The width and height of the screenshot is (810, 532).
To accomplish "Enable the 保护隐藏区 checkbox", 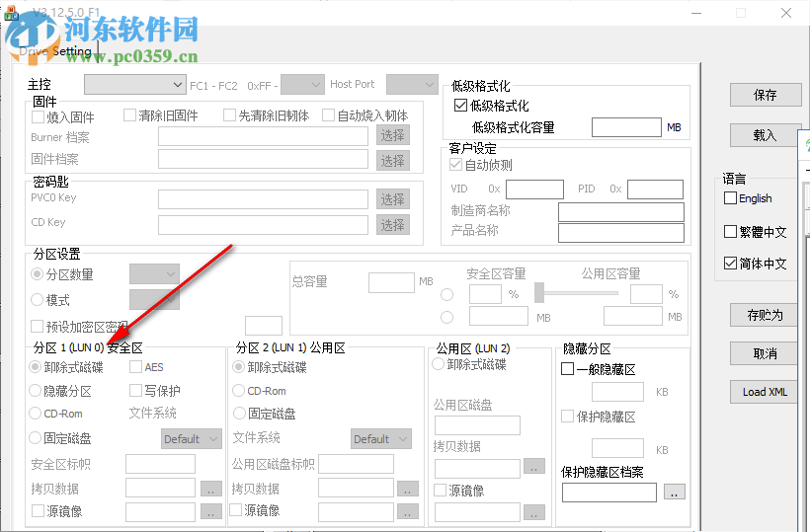I will pos(567,416).
